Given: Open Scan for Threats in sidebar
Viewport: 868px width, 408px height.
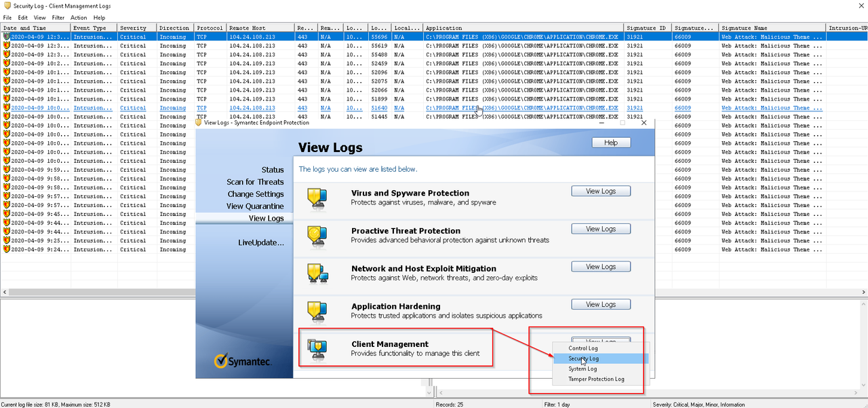Looking at the screenshot, I should 255,182.
